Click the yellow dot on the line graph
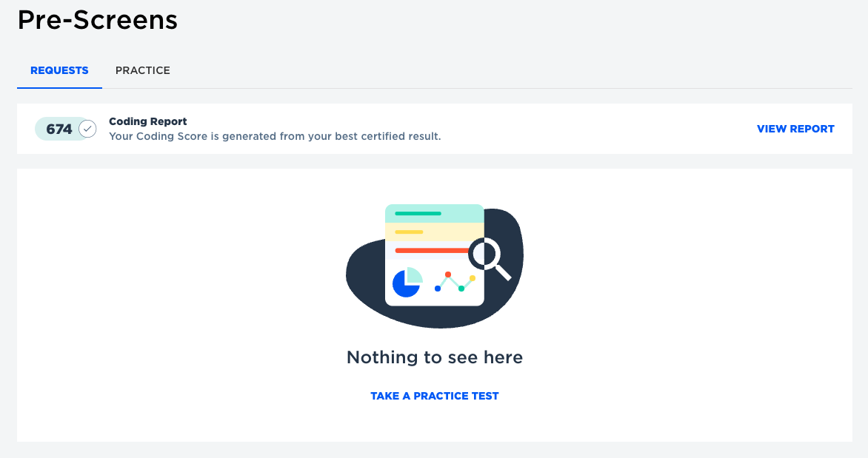 coord(473,278)
